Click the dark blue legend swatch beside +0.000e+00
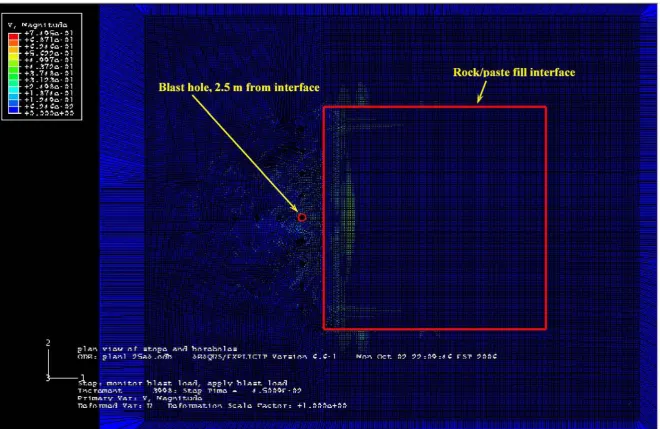This screenshot has width=660, height=429. (x=14, y=110)
